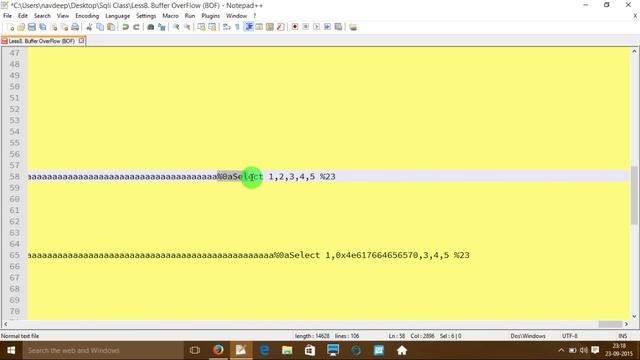This screenshot has height=360, width=640.
Task: Open the Macro menu
Action: pos(170,16)
